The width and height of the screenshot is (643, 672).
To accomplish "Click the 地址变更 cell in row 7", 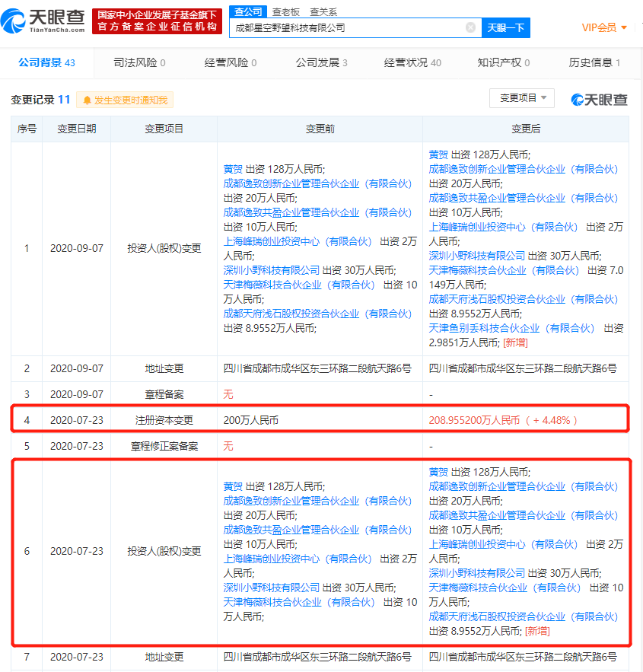I will pyautogui.click(x=164, y=657).
